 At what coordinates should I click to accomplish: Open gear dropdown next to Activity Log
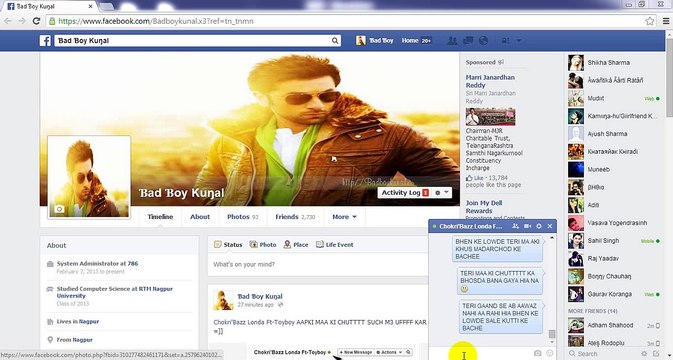coord(442,193)
